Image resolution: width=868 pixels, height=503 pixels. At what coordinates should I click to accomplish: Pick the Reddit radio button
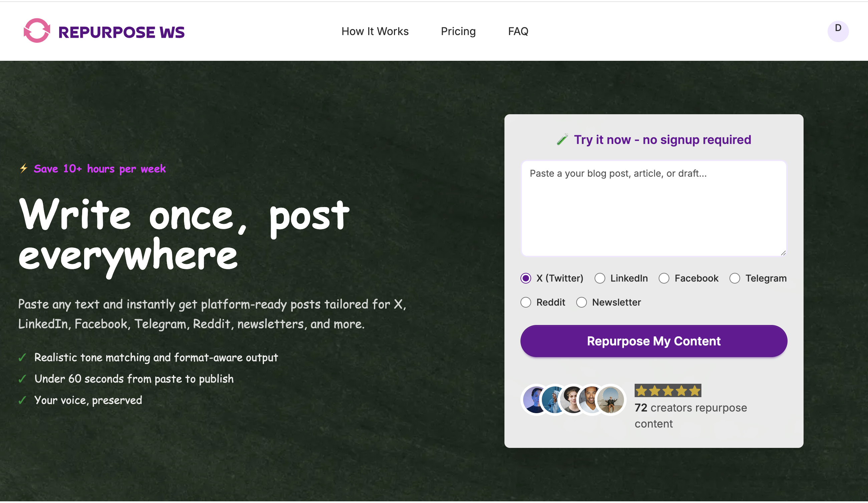[x=525, y=302]
